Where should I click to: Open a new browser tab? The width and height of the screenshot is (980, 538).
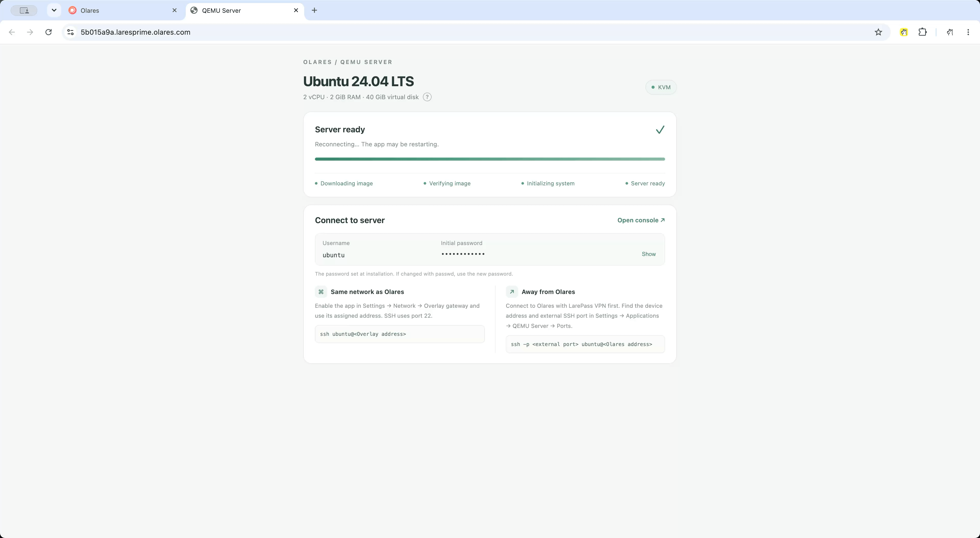(314, 10)
